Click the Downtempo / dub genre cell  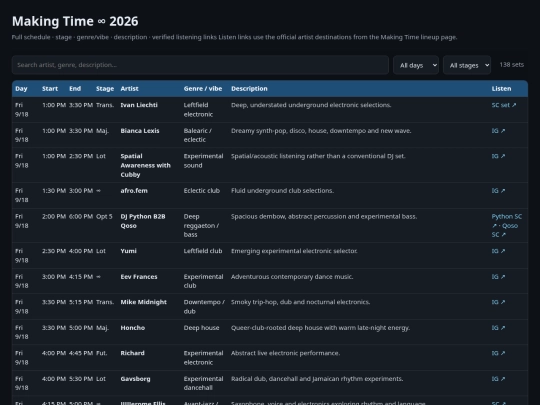point(204,307)
